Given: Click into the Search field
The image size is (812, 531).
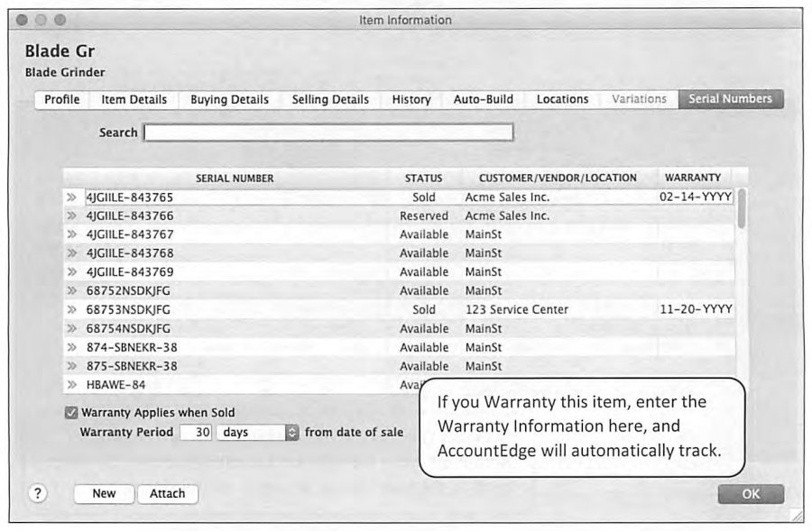Looking at the screenshot, I should tap(328, 133).
